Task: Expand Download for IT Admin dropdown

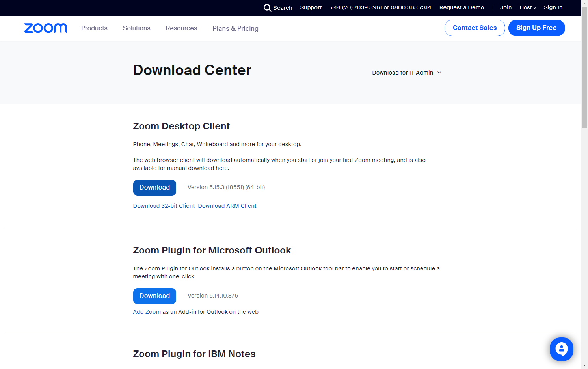Action: point(407,73)
